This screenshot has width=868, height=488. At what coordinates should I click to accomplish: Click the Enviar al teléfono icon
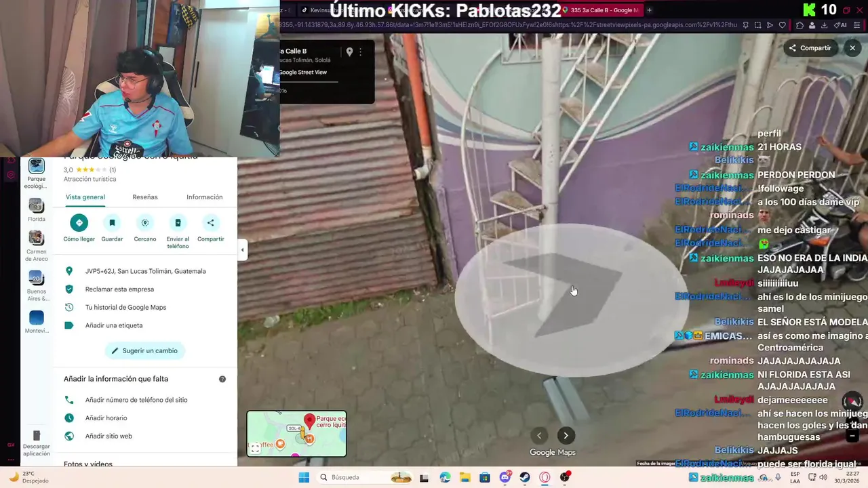[178, 222]
